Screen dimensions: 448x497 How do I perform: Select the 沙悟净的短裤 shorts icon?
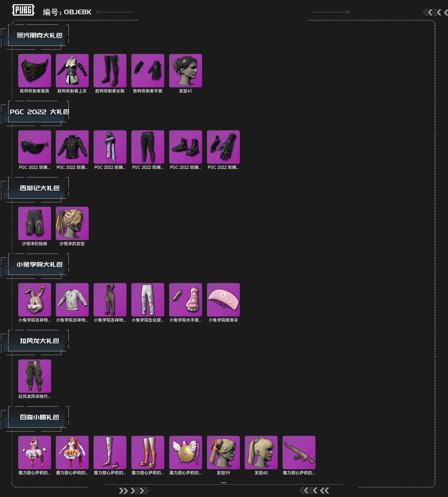(35, 223)
